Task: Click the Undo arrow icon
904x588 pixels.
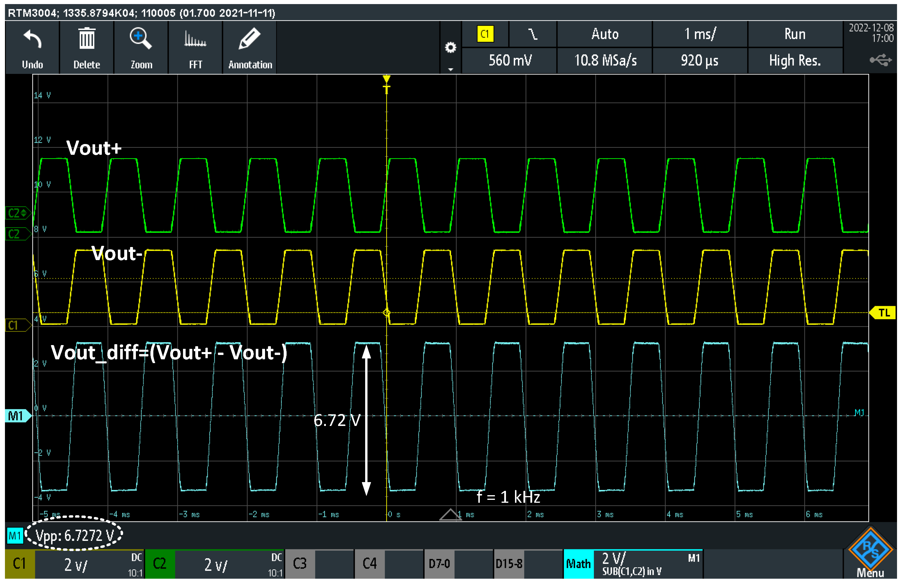Action: pos(32,40)
